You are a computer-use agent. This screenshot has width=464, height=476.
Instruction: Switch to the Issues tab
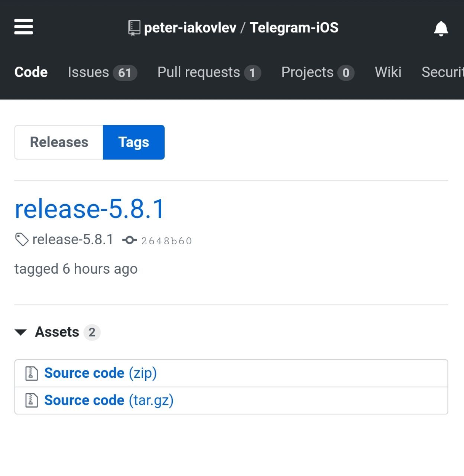click(x=103, y=72)
